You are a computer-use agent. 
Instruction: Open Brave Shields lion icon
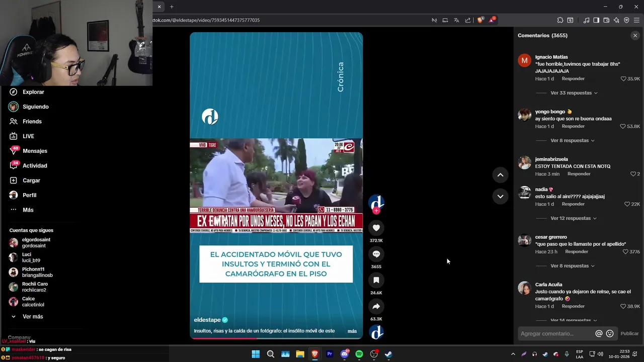point(480,20)
